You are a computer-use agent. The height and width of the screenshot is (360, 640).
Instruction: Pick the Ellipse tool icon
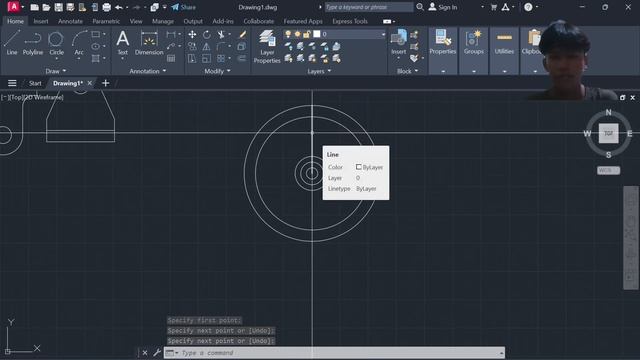pos(96,46)
